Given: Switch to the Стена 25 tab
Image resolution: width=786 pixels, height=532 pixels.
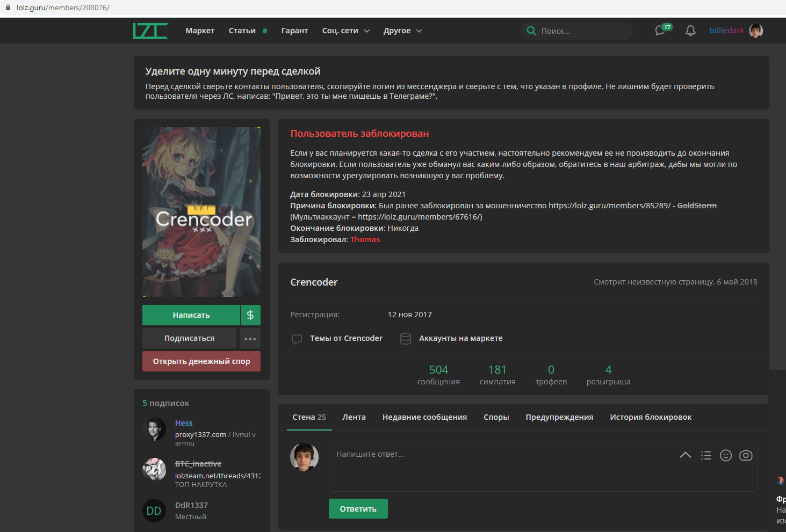Looking at the screenshot, I should tap(309, 417).
